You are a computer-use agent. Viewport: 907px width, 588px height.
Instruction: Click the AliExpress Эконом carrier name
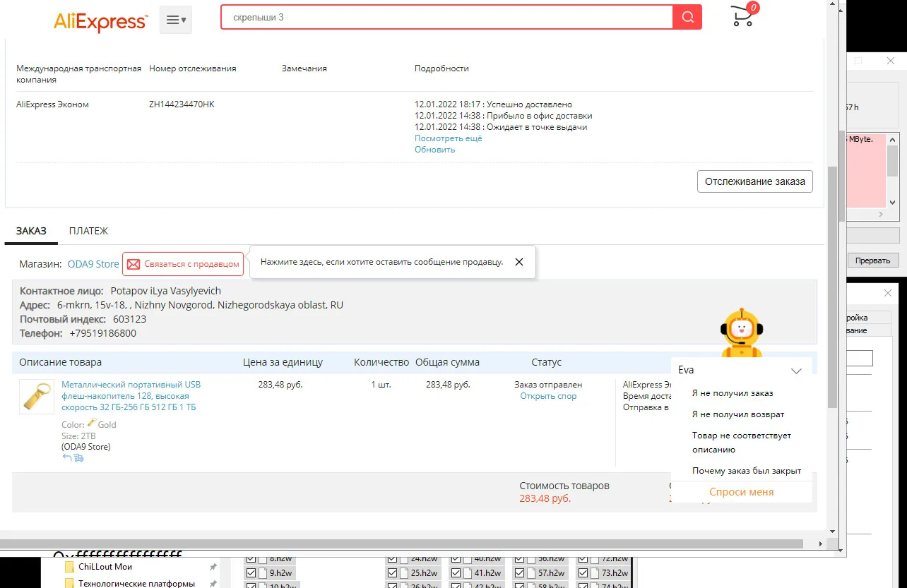(52, 104)
